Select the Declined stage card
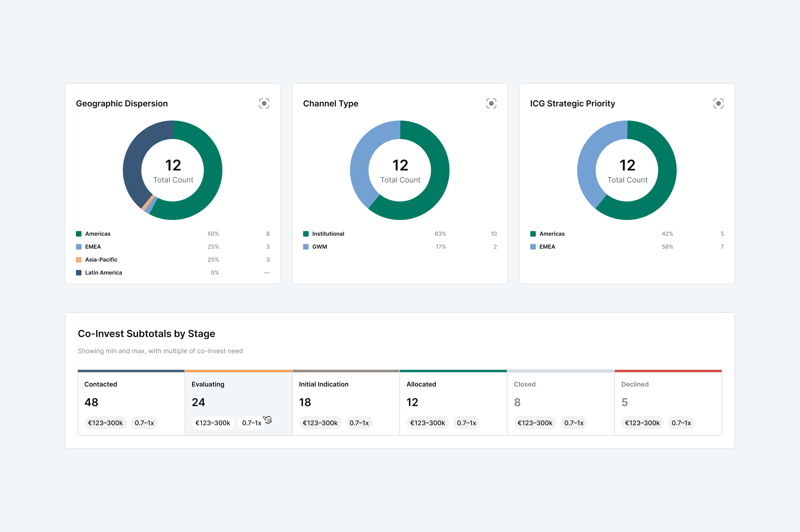 668,403
